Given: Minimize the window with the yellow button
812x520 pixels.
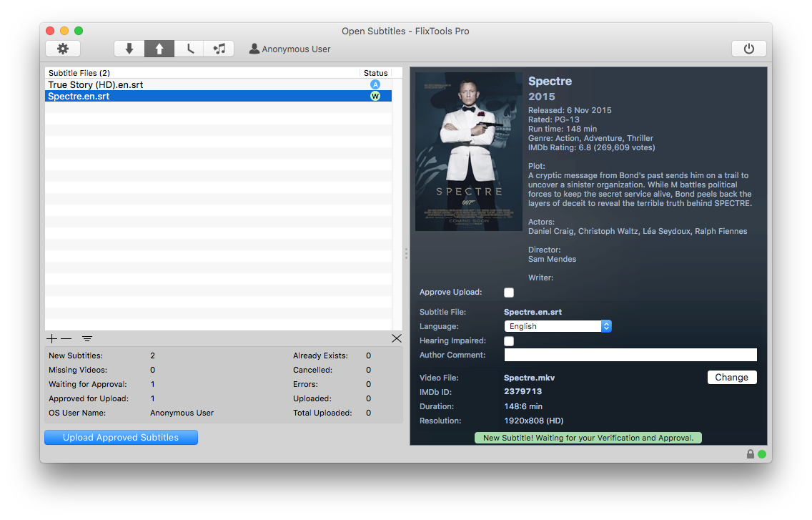Looking at the screenshot, I should point(64,31).
